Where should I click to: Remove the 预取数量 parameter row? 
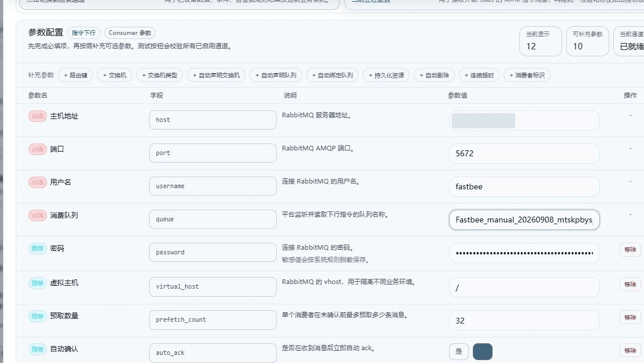point(630,317)
